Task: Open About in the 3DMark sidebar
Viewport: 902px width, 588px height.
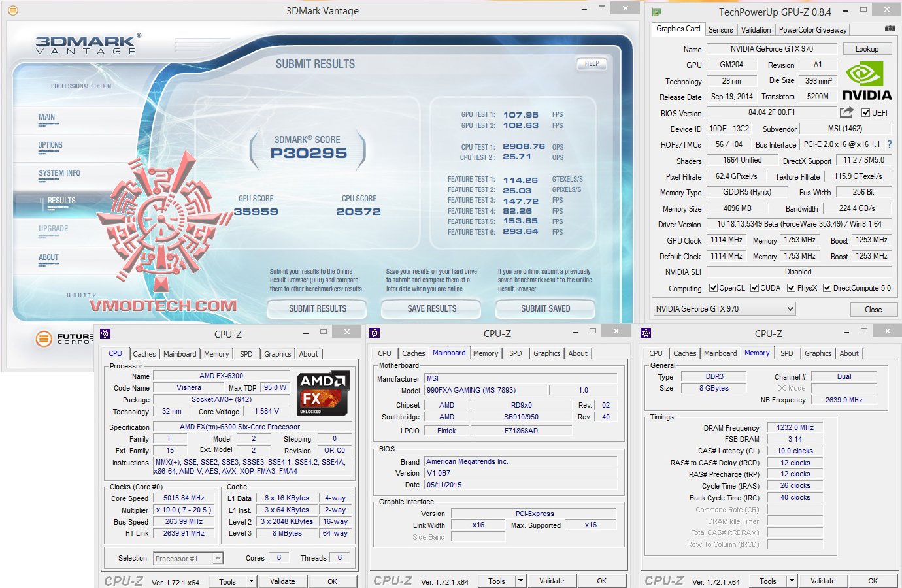Action: (x=48, y=258)
